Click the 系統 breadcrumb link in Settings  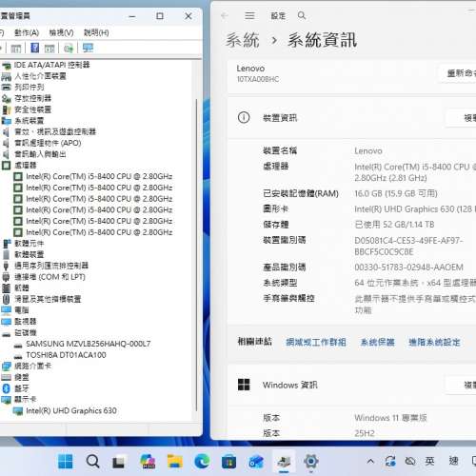tap(243, 40)
